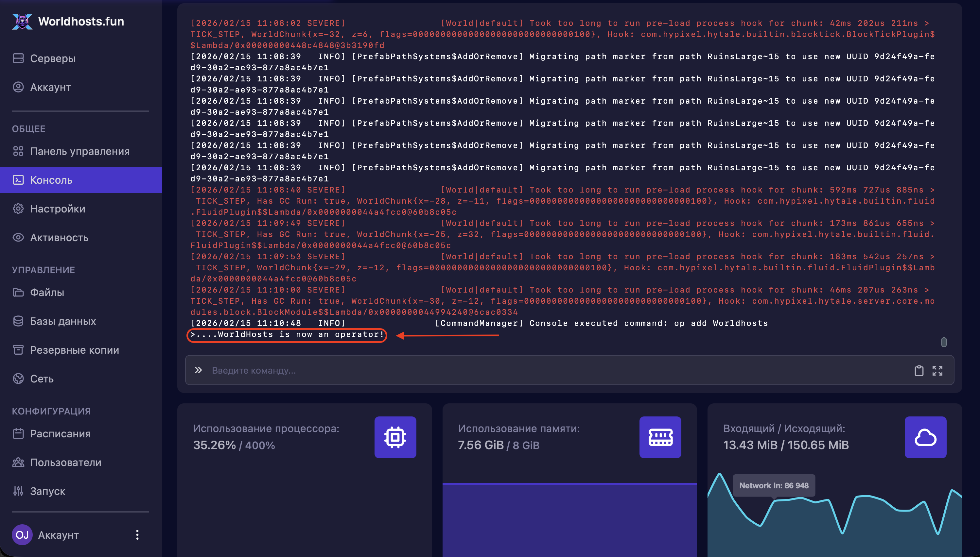980x557 pixels.
Task: Open the Расписания schedules page
Action: [x=60, y=433]
